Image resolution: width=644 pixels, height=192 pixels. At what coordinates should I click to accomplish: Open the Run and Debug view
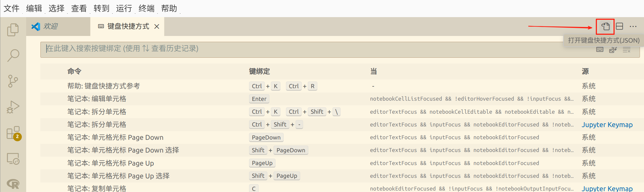click(13, 107)
